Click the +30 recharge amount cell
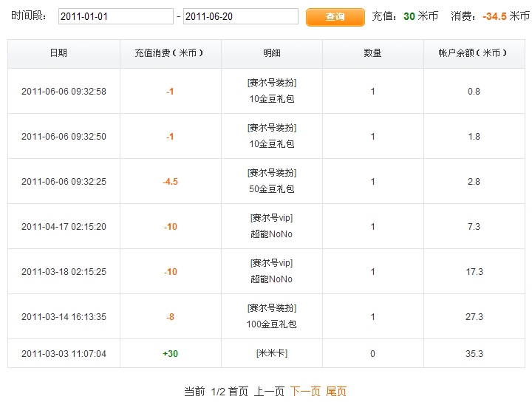532x402 pixels. coord(171,353)
